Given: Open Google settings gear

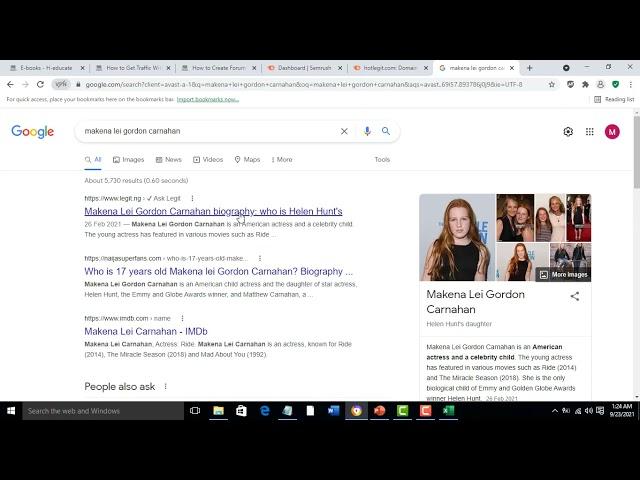Looking at the screenshot, I should click(568, 131).
